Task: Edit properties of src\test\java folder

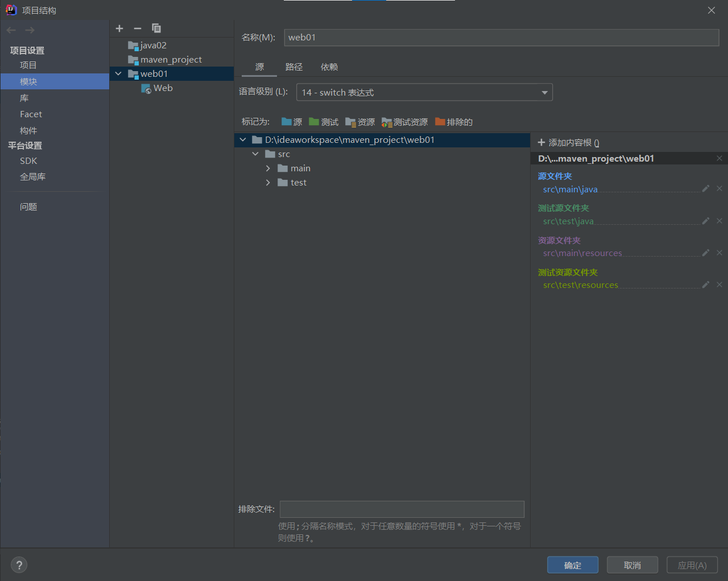Action: click(x=706, y=221)
